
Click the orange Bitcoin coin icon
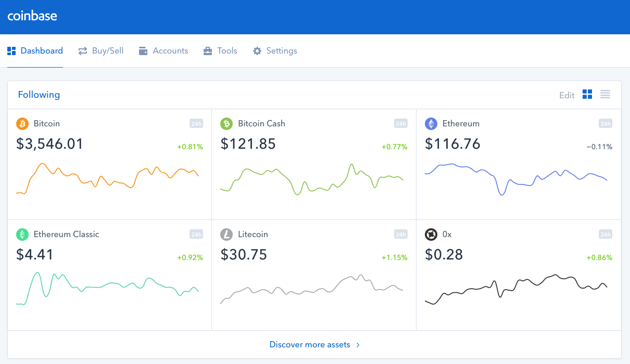pyautogui.click(x=22, y=123)
